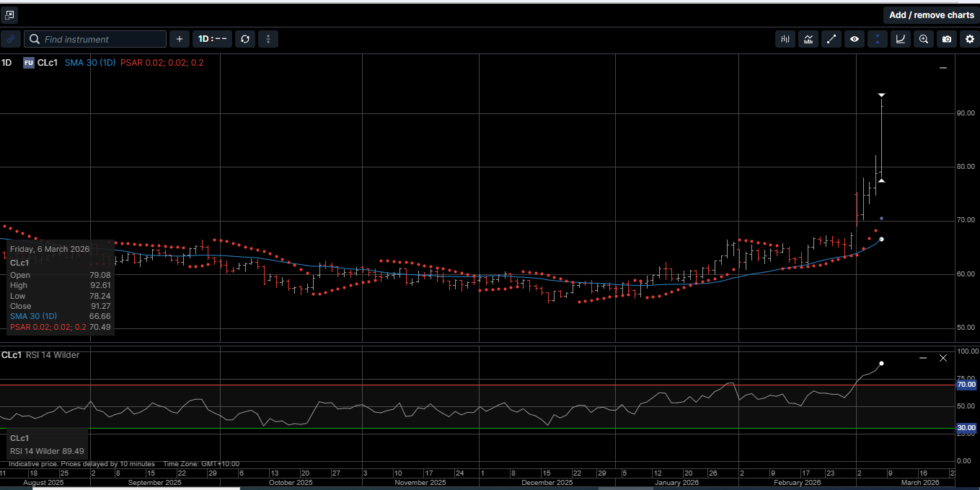Toggle the SMA 30 indicator in the legend
980x490 pixels.
[89, 63]
